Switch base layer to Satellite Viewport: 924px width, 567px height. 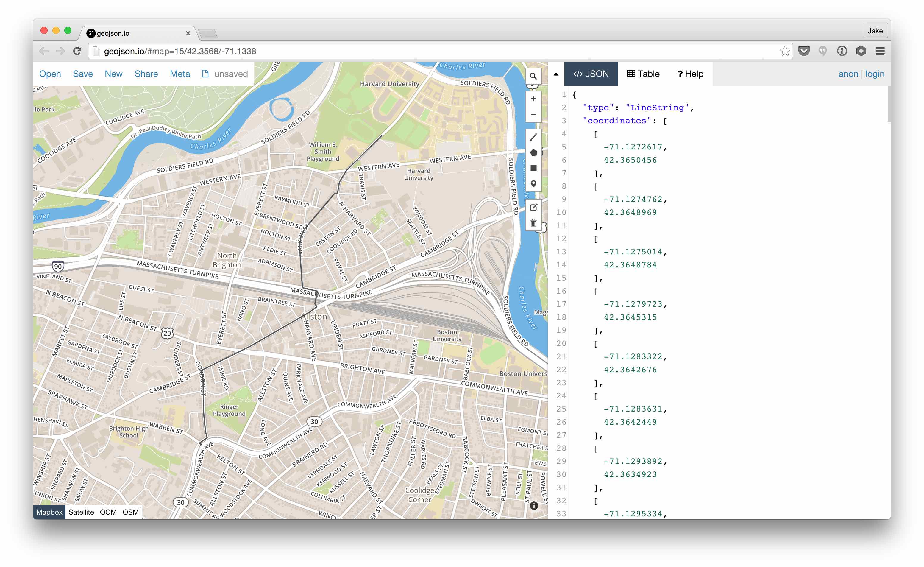(x=81, y=512)
